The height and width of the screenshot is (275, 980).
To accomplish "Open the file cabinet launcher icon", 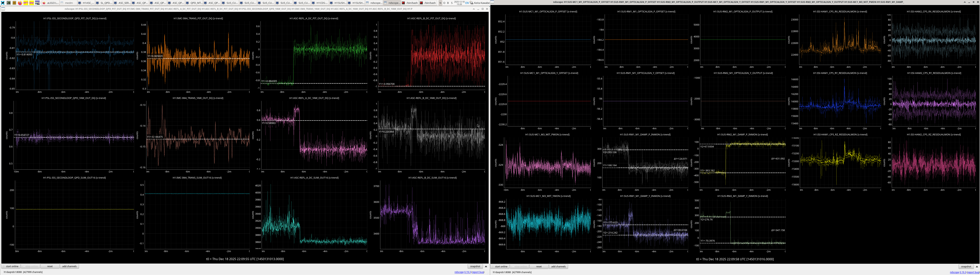I will [x=14, y=3].
